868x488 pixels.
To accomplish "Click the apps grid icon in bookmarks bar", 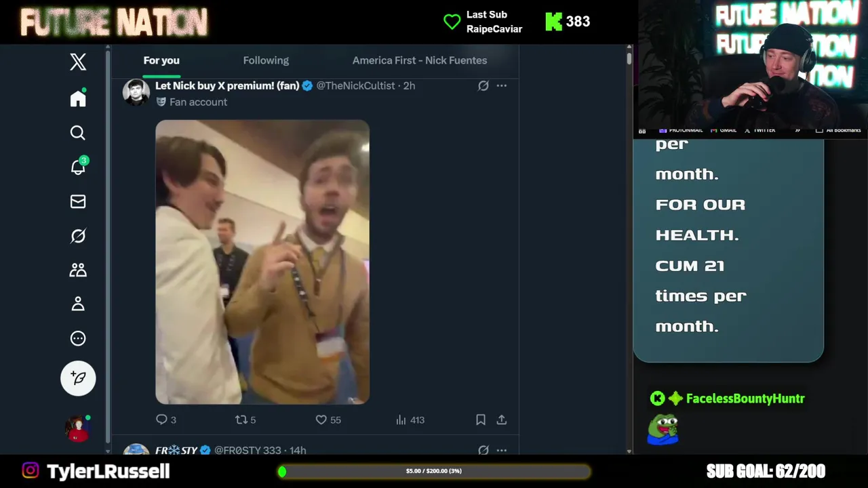I will (x=642, y=131).
